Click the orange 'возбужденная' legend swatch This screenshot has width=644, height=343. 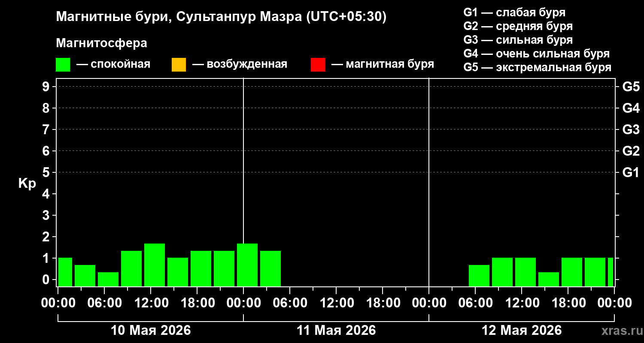click(179, 65)
